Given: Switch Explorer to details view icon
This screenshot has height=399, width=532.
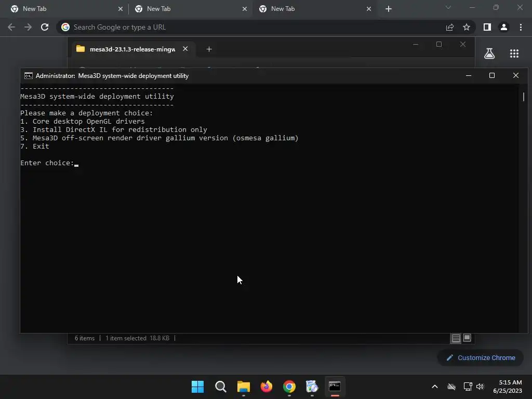Looking at the screenshot, I should [x=456, y=338].
